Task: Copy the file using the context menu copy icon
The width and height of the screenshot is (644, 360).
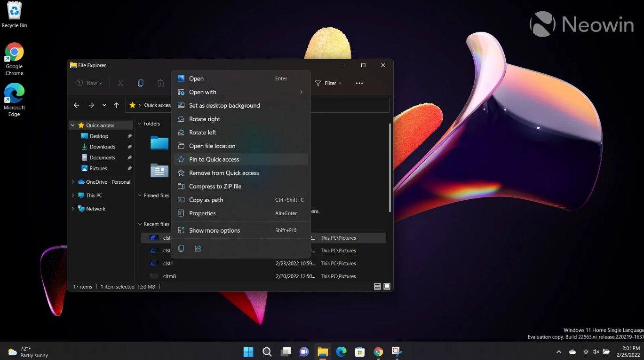Action: click(x=181, y=248)
